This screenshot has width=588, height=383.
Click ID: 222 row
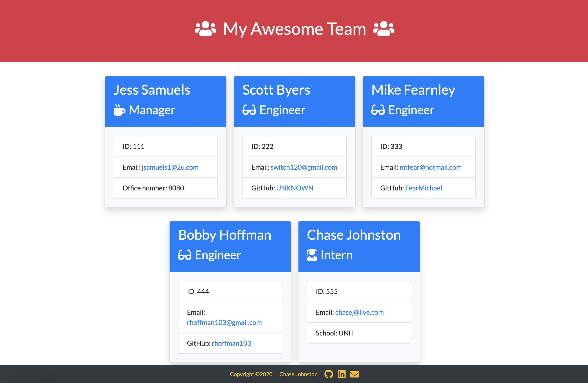[x=294, y=146]
